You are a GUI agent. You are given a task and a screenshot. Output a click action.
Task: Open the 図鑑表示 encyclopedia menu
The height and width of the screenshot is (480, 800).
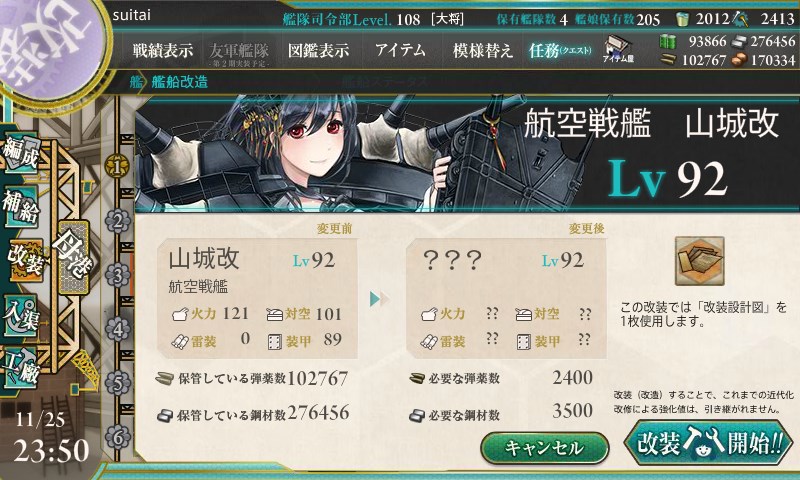[x=318, y=50]
